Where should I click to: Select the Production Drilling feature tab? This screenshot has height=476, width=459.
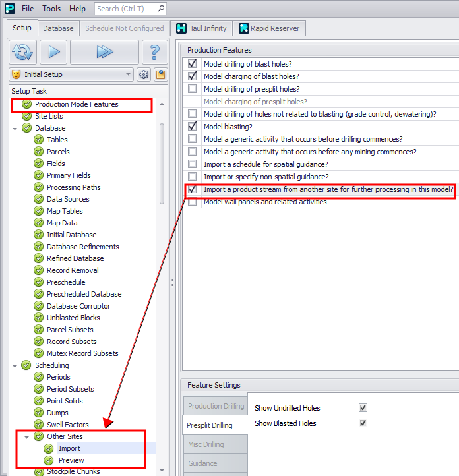click(x=215, y=406)
